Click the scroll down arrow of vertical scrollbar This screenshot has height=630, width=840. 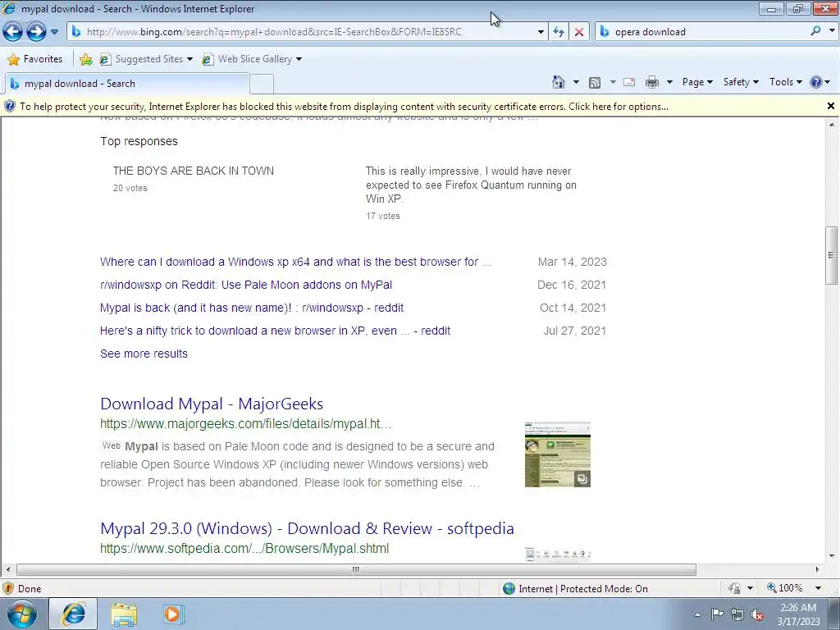[x=831, y=556]
